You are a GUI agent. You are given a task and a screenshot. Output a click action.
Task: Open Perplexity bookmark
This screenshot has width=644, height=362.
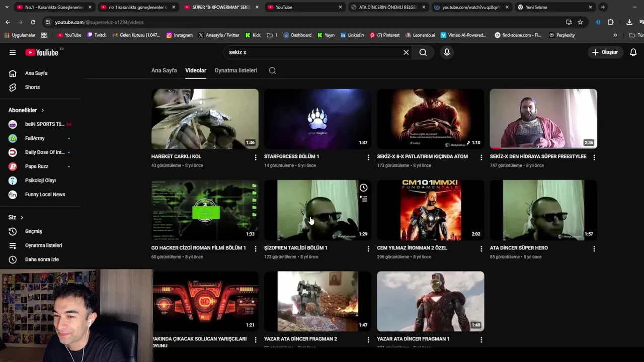(562, 35)
